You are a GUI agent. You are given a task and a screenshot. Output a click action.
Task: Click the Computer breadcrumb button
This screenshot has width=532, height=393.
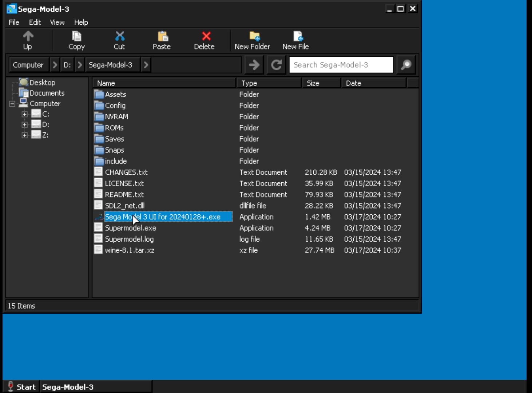(x=28, y=65)
